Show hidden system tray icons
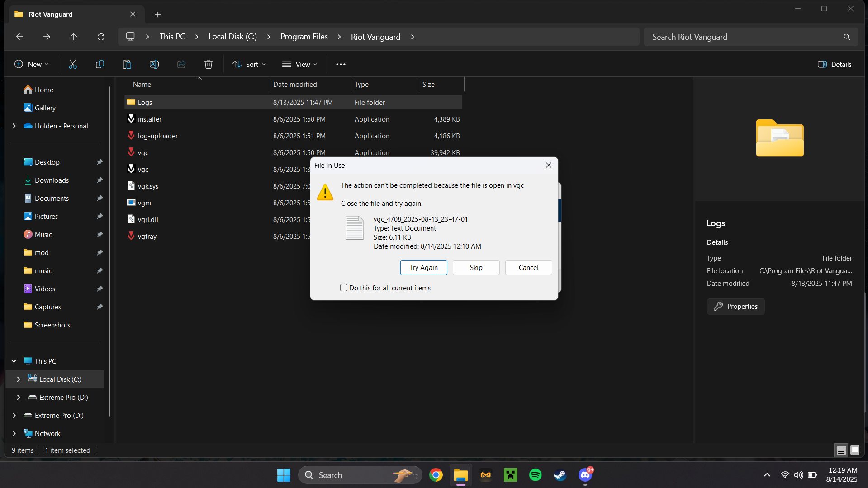This screenshot has width=868, height=488. pyautogui.click(x=767, y=475)
